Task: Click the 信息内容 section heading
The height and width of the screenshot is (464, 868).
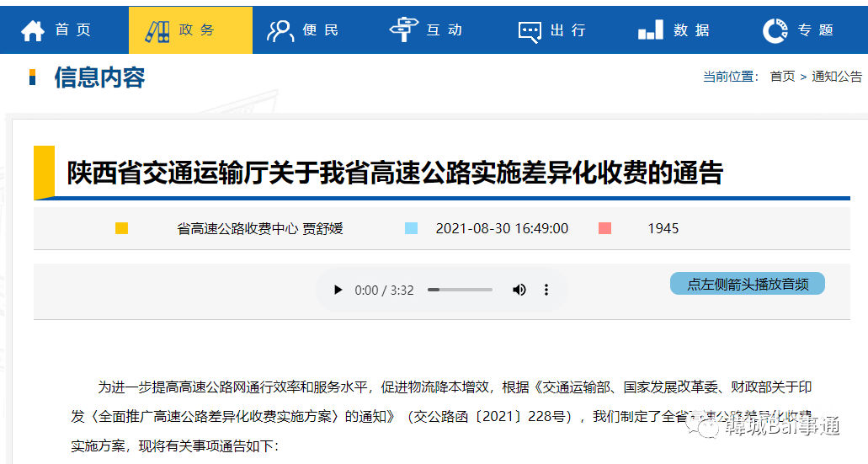Action: pyautogui.click(x=99, y=77)
